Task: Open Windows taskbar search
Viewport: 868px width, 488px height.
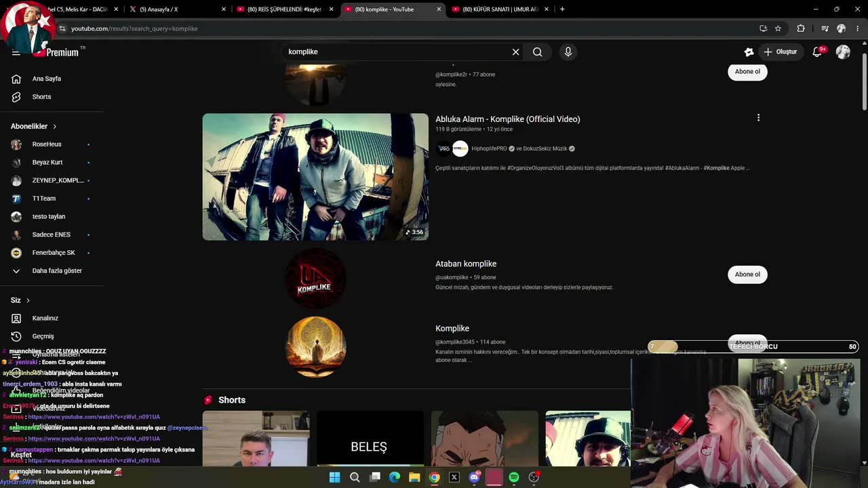Action: pyautogui.click(x=355, y=477)
